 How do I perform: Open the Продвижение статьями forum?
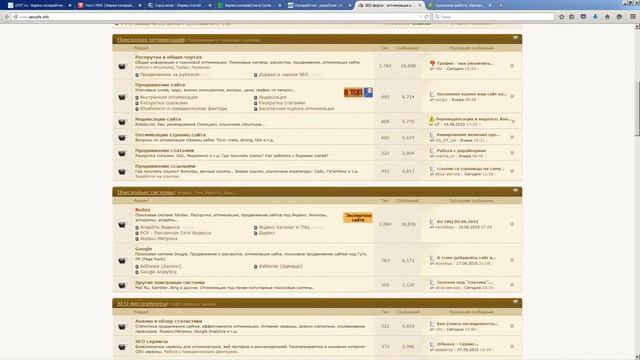[164, 151]
